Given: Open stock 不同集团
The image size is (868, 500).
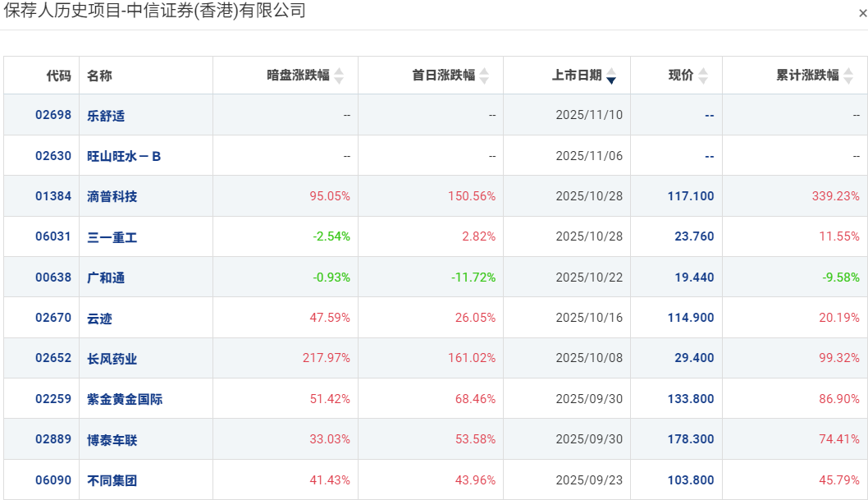Looking at the screenshot, I should point(112,480).
